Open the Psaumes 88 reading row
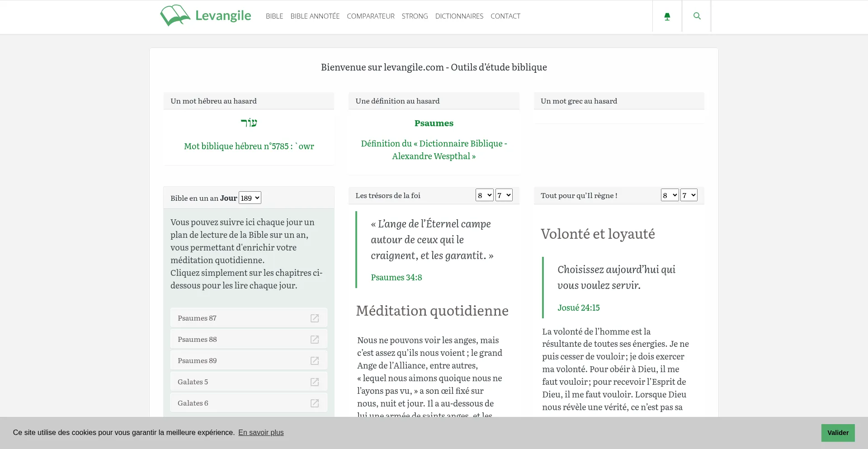 pyautogui.click(x=249, y=339)
